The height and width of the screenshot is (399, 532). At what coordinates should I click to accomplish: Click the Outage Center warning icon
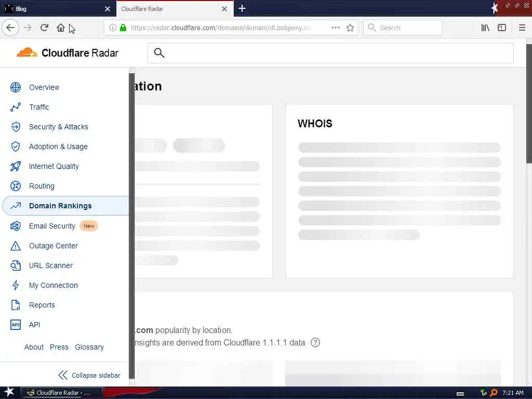click(15, 246)
